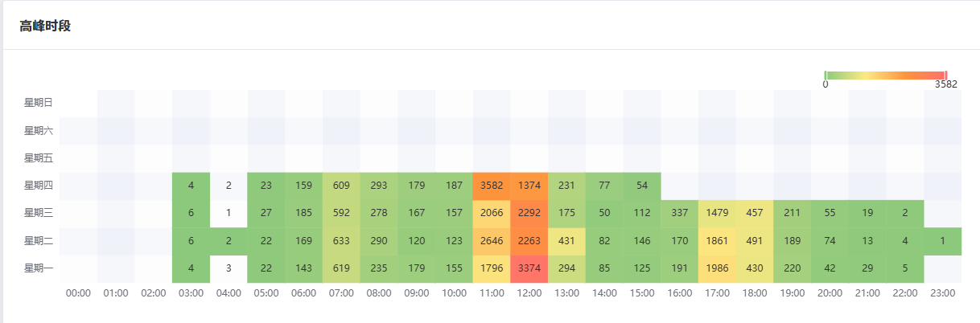This screenshot has height=323, width=980.
Task: Click the 星期日 row label
Action: click(x=38, y=103)
